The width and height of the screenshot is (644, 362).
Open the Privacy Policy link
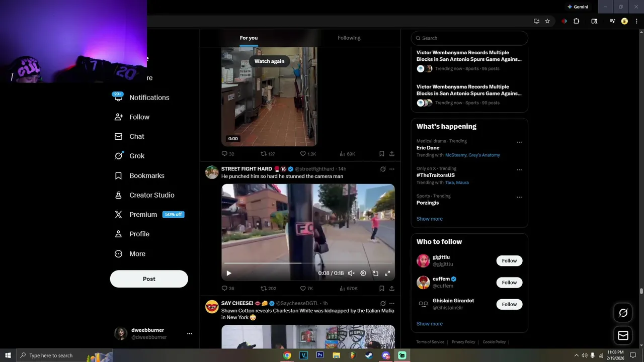point(463,342)
